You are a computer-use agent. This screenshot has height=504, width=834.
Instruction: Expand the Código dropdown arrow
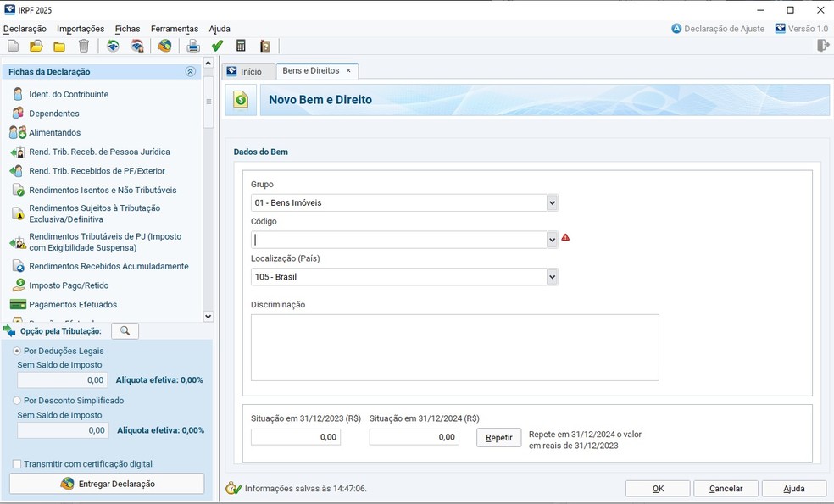tap(552, 240)
